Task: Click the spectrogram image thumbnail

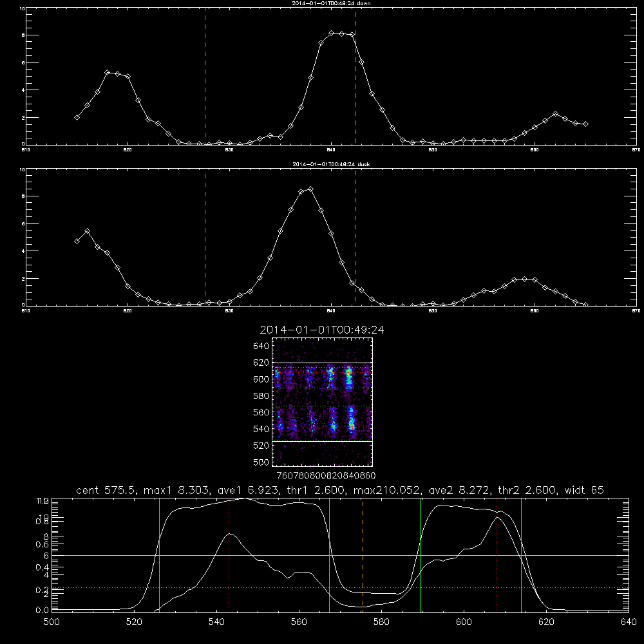Action: tap(323, 402)
